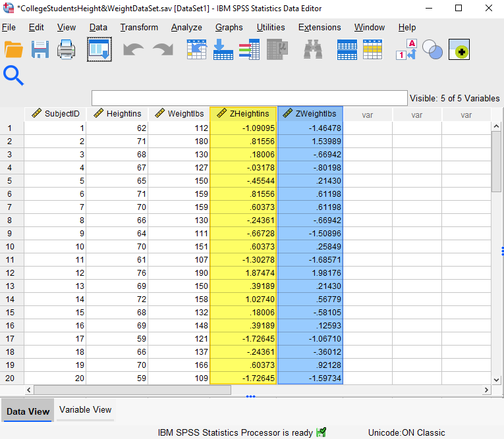This screenshot has height=439, width=504.
Task: Click the vertical scrollbar up arrow
Action: point(496,126)
